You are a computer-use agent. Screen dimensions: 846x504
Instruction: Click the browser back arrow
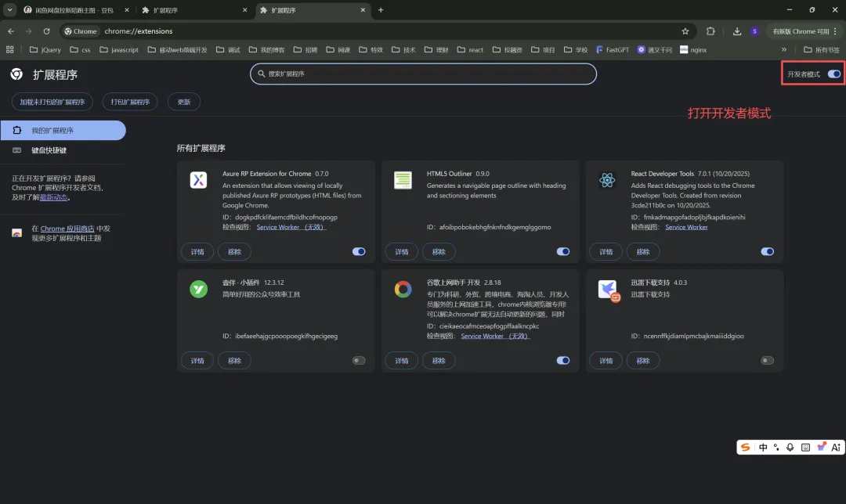point(11,31)
